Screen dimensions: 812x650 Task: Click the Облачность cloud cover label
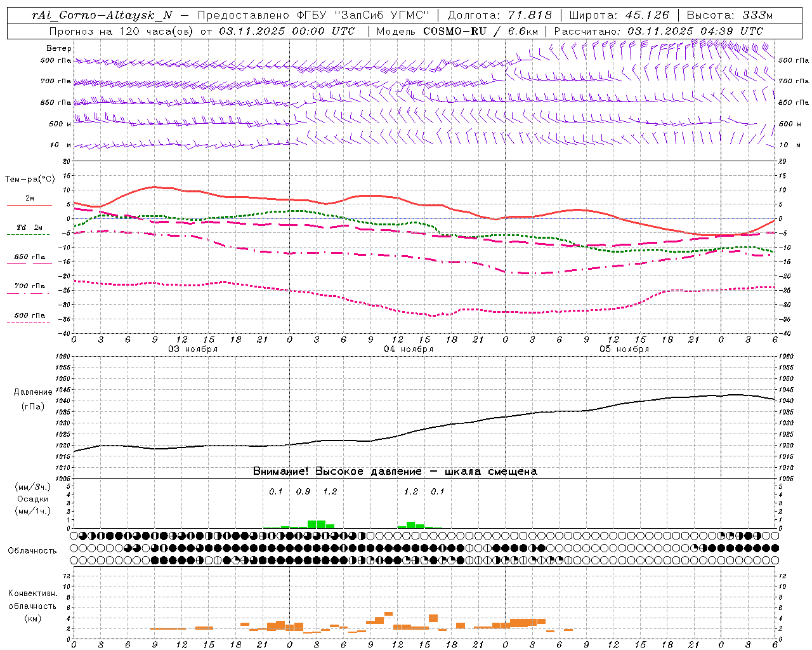[32, 551]
